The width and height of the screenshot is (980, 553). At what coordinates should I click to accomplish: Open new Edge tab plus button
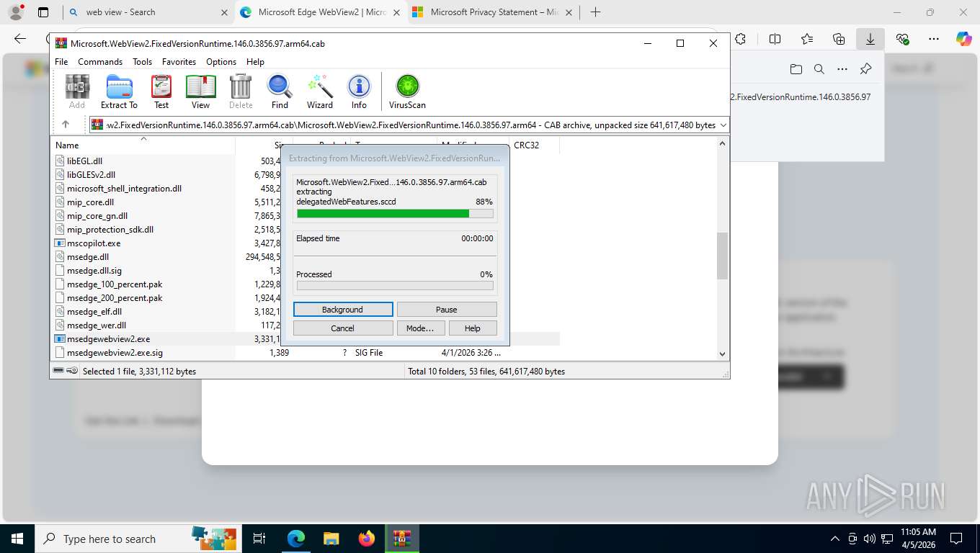pyautogui.click(x=595, y=12)
